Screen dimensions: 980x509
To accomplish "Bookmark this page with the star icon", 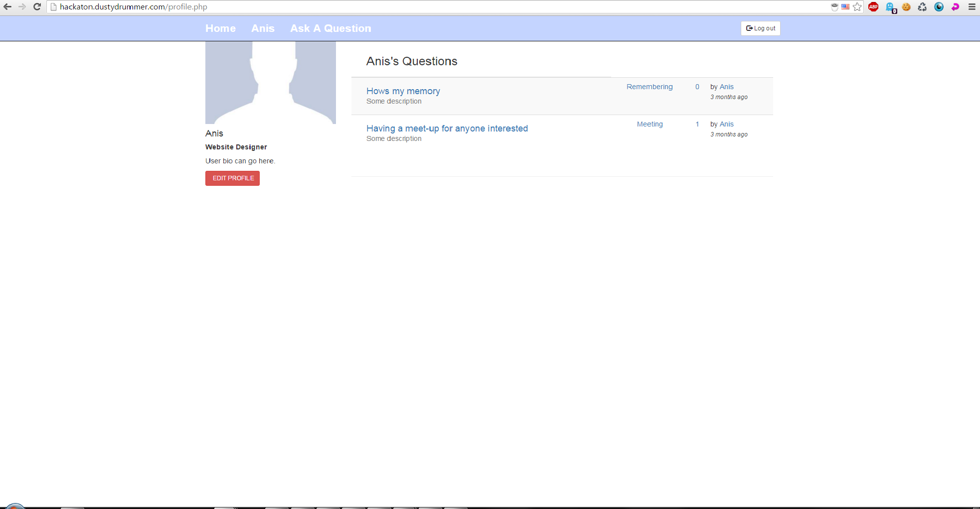I will pyautogui.click(x=857, y=7).
